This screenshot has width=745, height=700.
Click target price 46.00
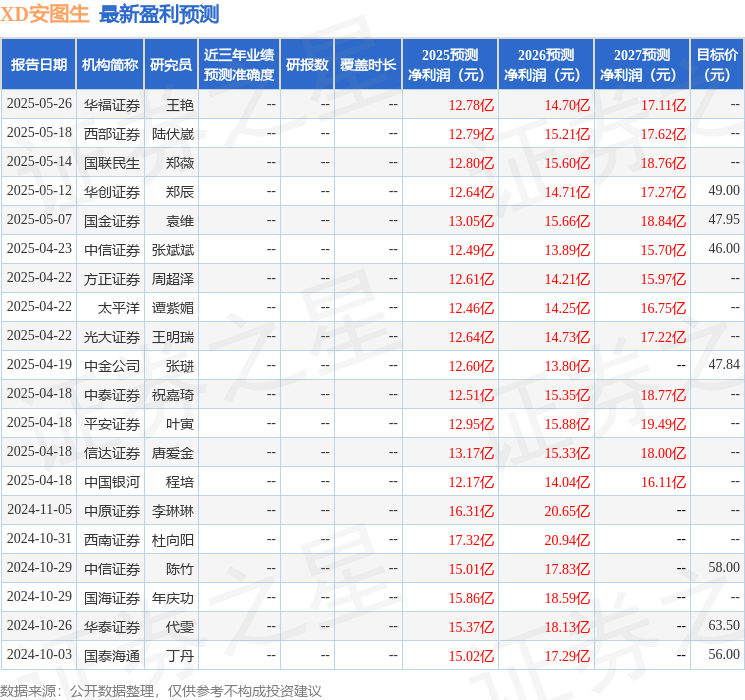point(724,249)
